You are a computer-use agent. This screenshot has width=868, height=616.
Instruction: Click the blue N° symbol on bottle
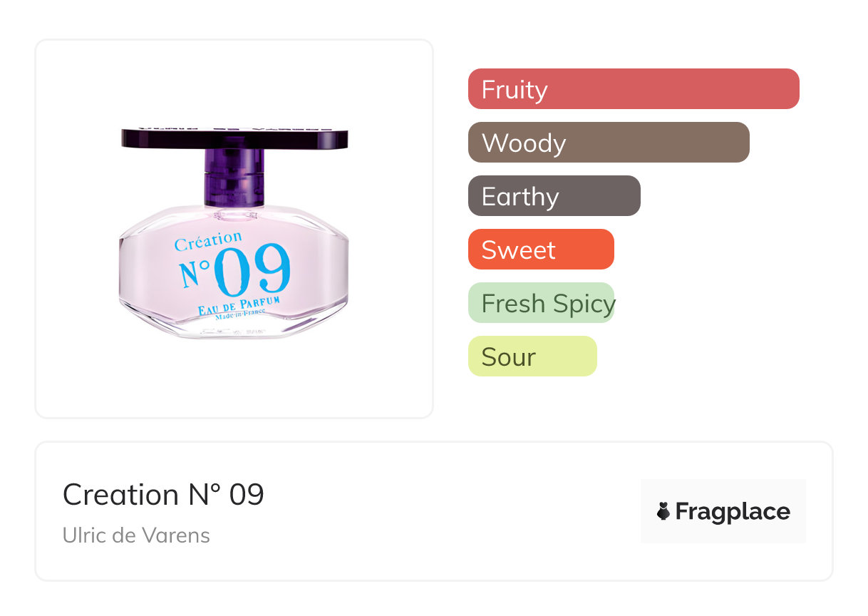pyautogui.click(x=195, y=274)
